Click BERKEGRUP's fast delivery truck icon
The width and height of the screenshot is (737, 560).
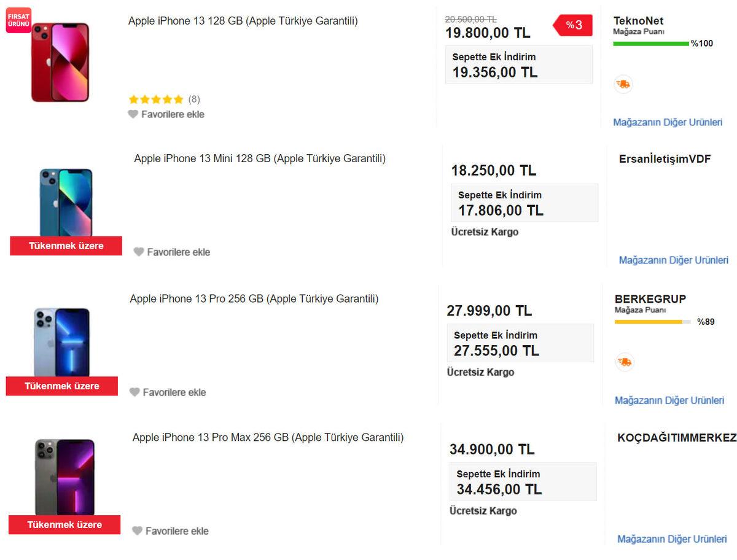pos(625,362)
